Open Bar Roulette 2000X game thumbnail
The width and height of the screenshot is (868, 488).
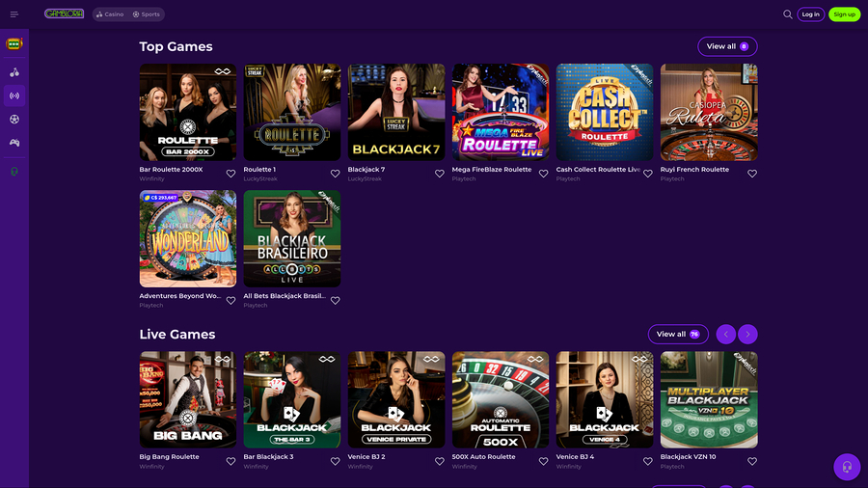click(188, 112)
